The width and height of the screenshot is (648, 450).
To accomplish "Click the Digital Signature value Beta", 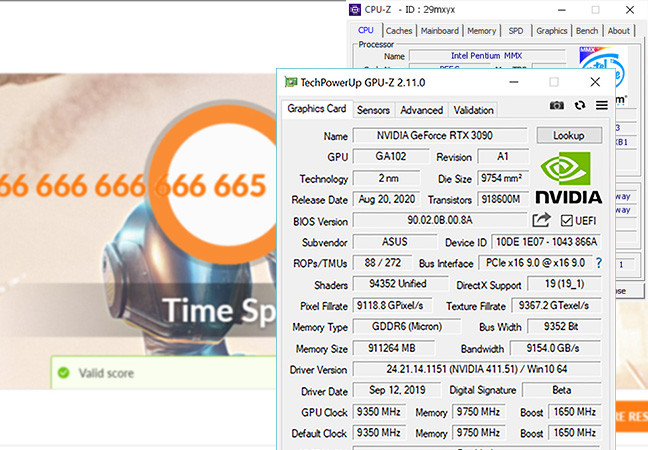I will tap(562, 390).
